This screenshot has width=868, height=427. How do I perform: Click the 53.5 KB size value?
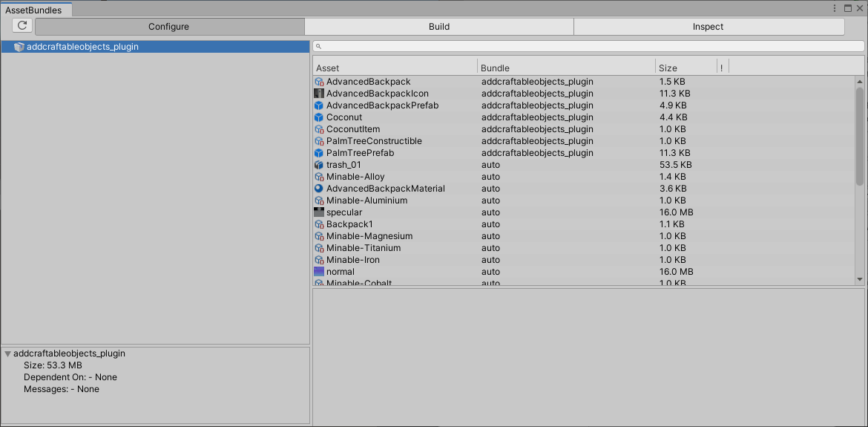pos(675,165)
